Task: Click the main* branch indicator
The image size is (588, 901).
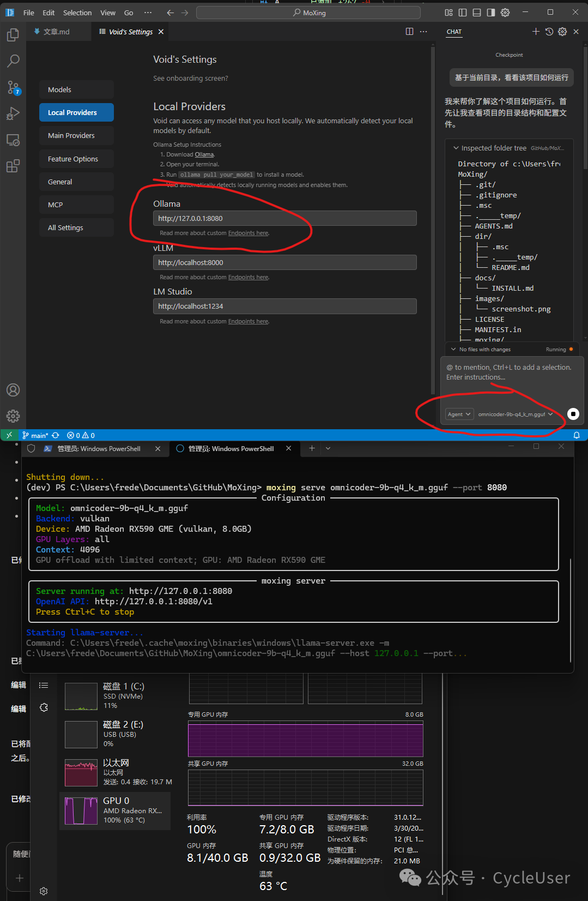Action: point(35,435)
